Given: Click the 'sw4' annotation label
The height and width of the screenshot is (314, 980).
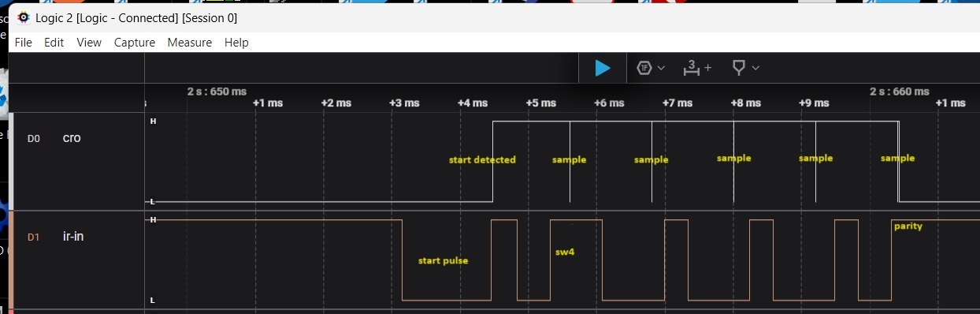Looking at the screenshot, I should (565, 252).
